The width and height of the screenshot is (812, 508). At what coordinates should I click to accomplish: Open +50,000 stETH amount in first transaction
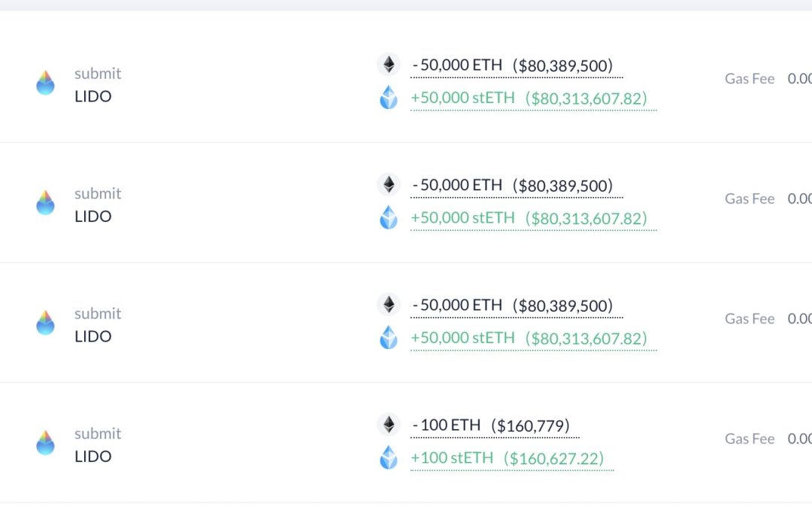coord(533,99)
